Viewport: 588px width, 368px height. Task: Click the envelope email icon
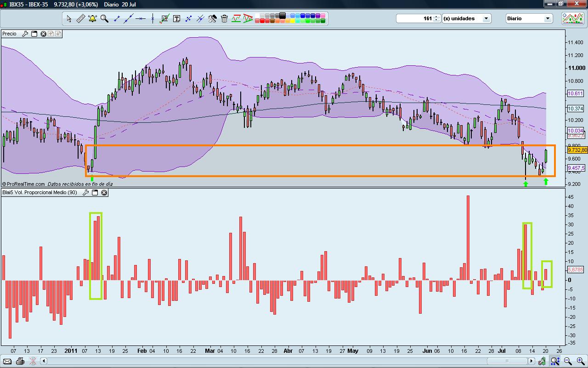[x=7, y=361]
